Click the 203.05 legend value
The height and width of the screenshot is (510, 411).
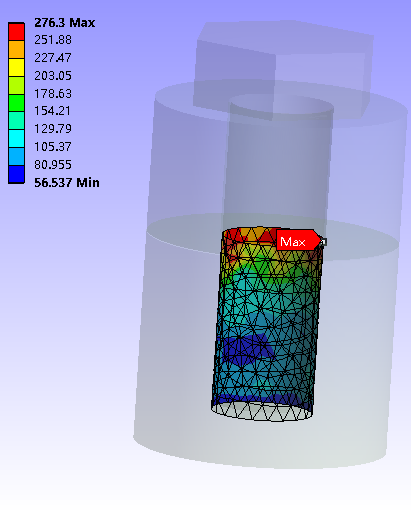(x=53, y=76)
